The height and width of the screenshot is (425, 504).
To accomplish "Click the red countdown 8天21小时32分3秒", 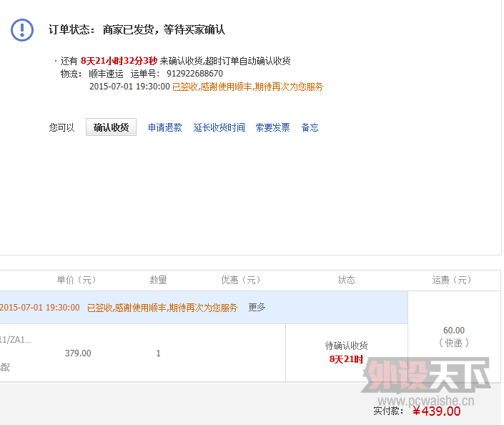I will tap(119, 62).
